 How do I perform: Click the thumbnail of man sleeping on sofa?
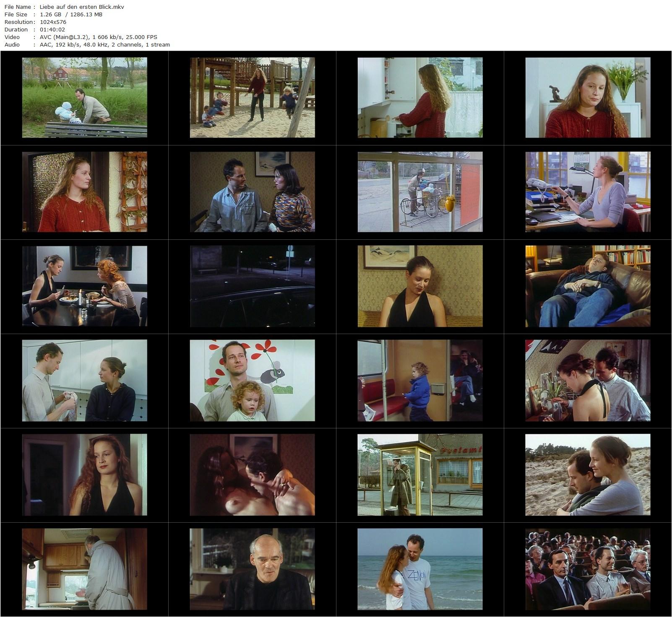[x=588, y=286]
